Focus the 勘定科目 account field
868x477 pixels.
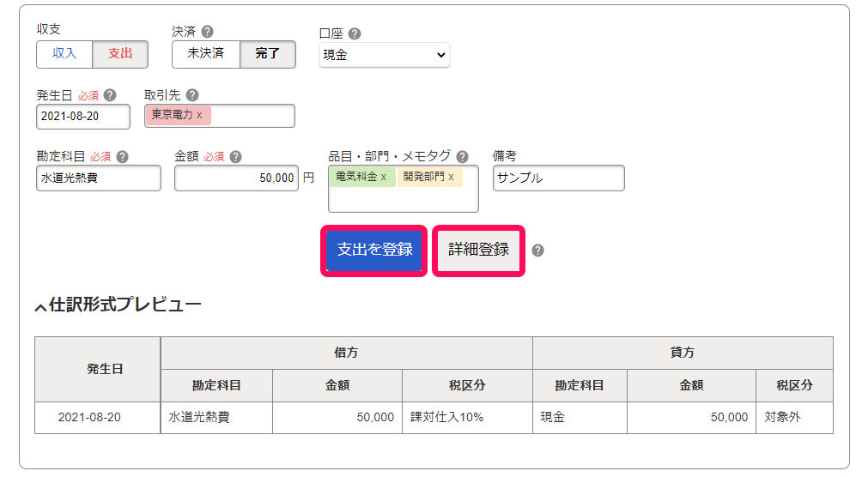[99, 178]
